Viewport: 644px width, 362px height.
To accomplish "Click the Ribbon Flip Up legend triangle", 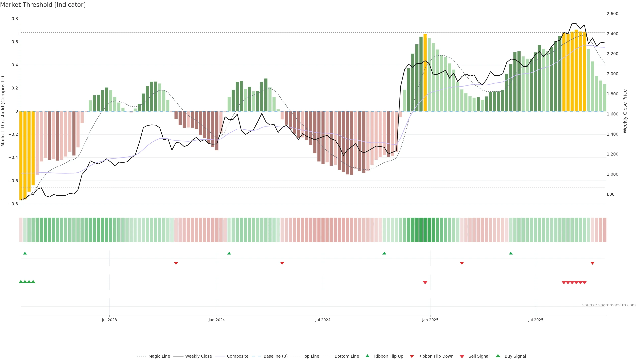I will (x=367, y=356).
